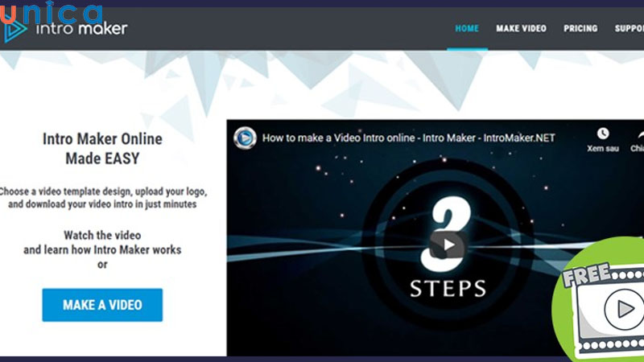Viewport: 644px width, 362px height.
Task: Click the 'Watch the video' text
Action: (102, 235)
